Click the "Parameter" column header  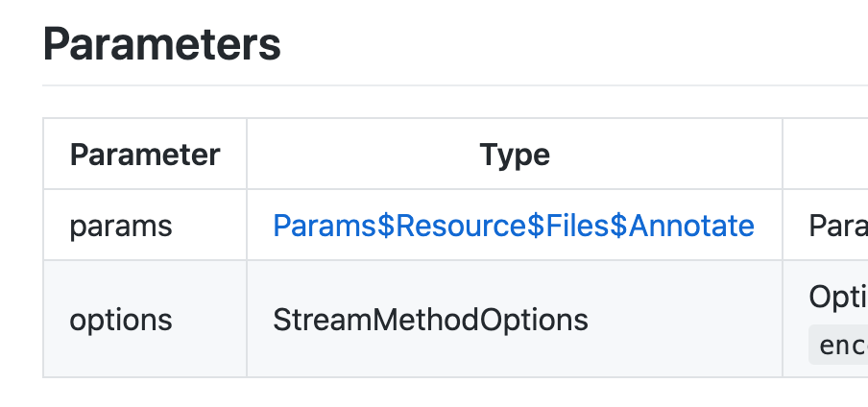145,155
